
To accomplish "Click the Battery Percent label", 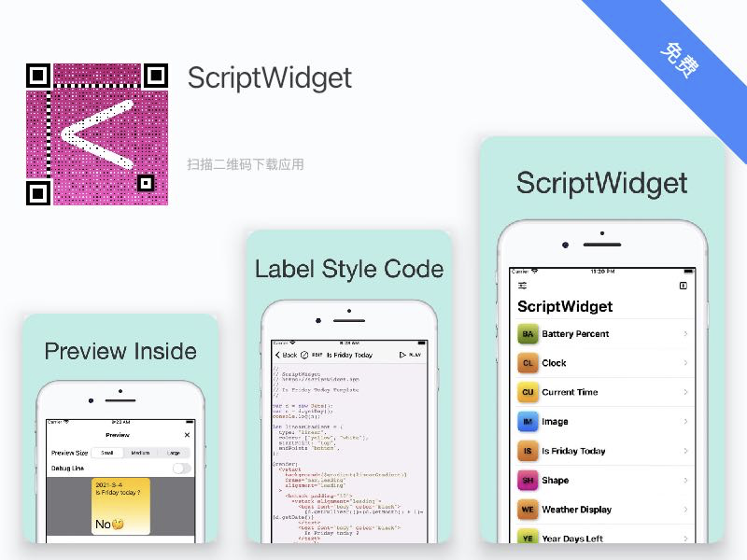I will pos(575,334).
